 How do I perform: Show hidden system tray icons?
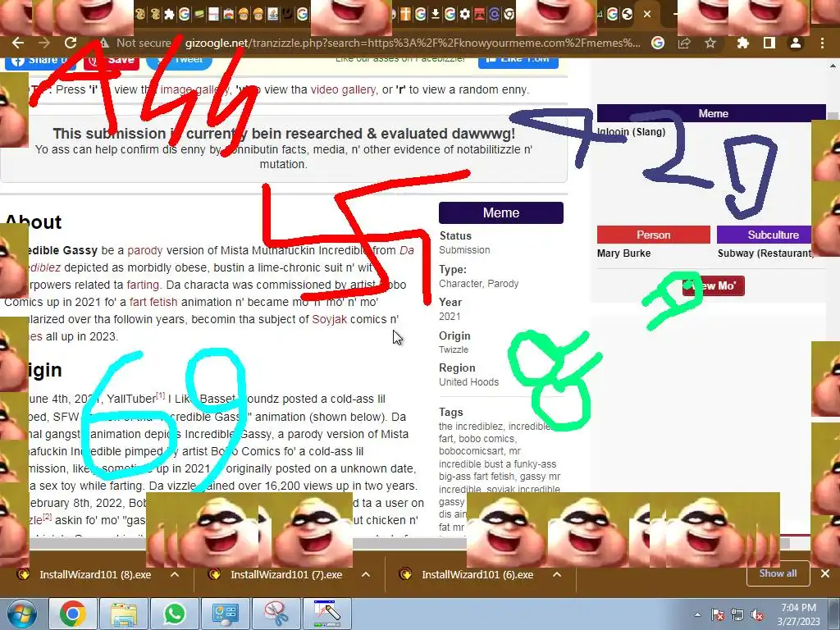pos(697,614)
